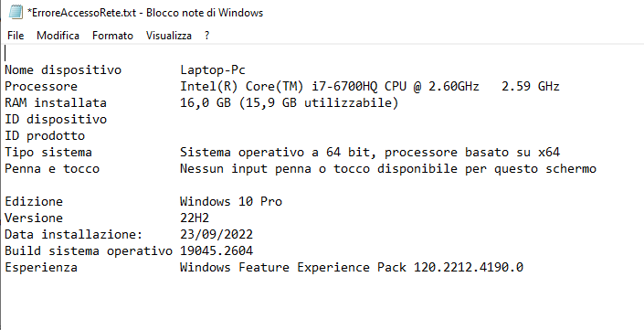The height and width of the screenshot is (330, 644).
Task: Open the ? help menu
Action: coord(207,36)
